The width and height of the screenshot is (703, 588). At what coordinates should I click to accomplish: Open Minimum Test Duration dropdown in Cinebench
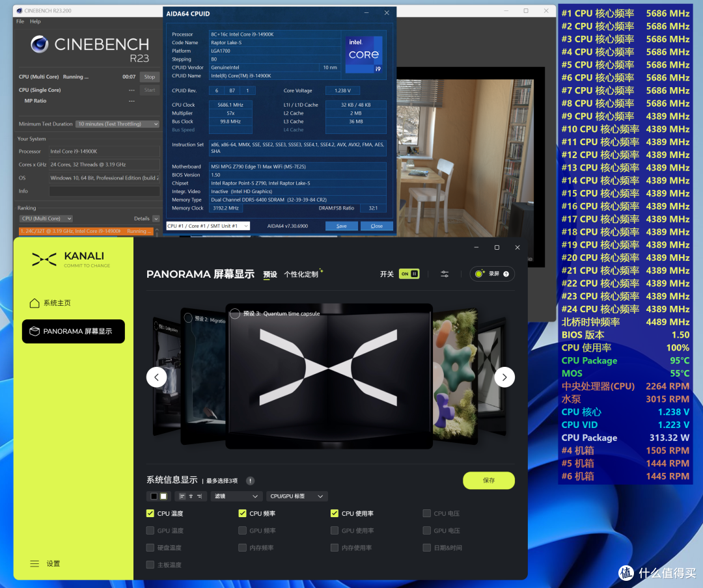pyautogui.click(x=117, y=124)
